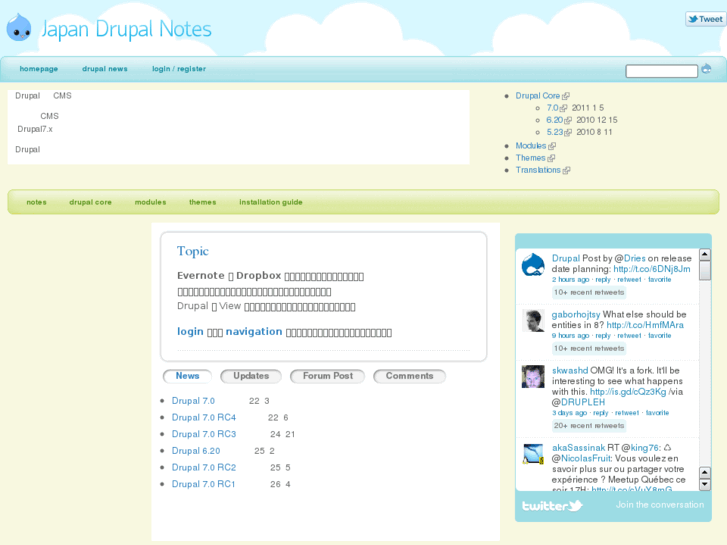Open login / register menu item
This screenshot has width=727, height=545.
coord(179,69)
